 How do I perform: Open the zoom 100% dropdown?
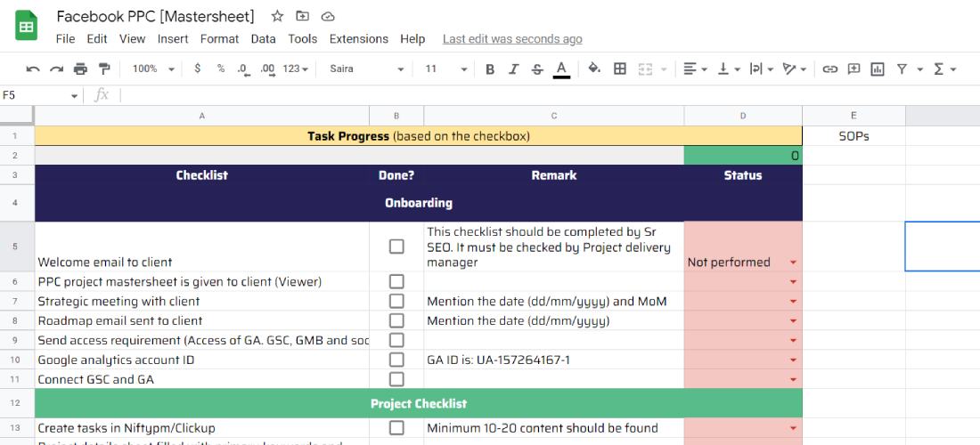153,69
